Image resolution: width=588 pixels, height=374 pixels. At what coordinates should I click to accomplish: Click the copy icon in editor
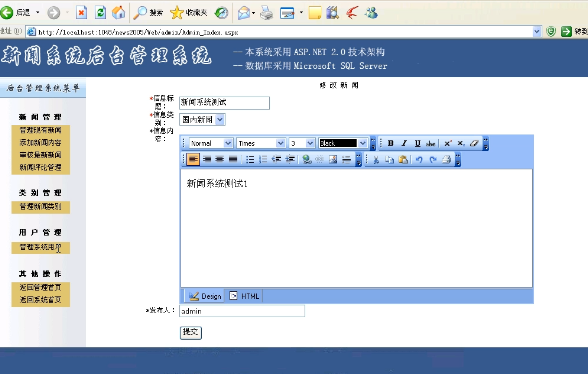pyautogui.click(x=390, y=160)
